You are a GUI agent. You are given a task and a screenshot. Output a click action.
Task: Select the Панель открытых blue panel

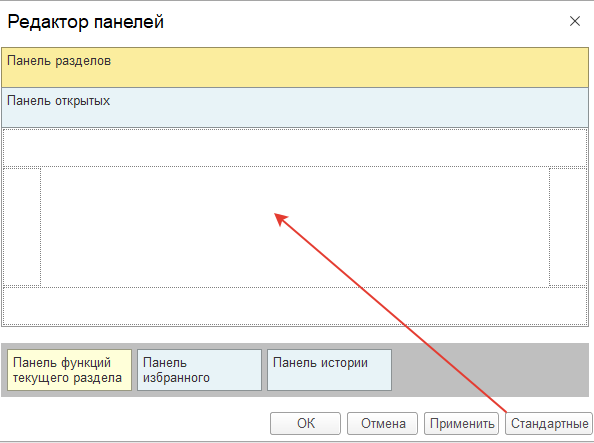295,108
